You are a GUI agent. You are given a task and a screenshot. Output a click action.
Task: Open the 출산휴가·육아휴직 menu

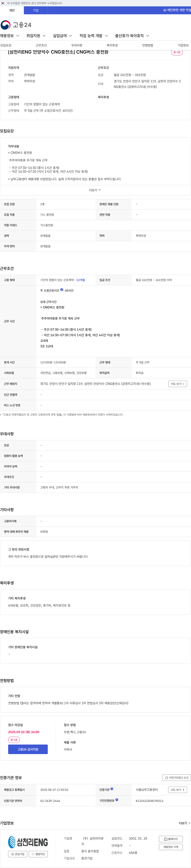[x=132, y=36]
